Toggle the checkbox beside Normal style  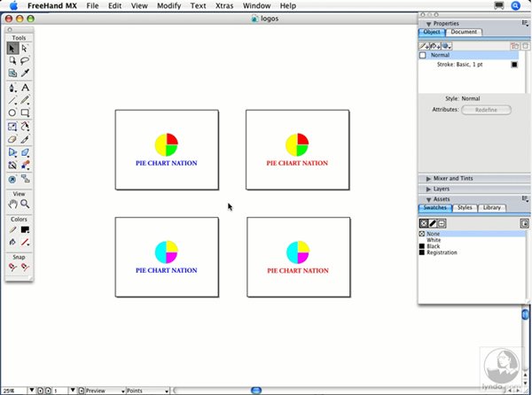[423, 55]
